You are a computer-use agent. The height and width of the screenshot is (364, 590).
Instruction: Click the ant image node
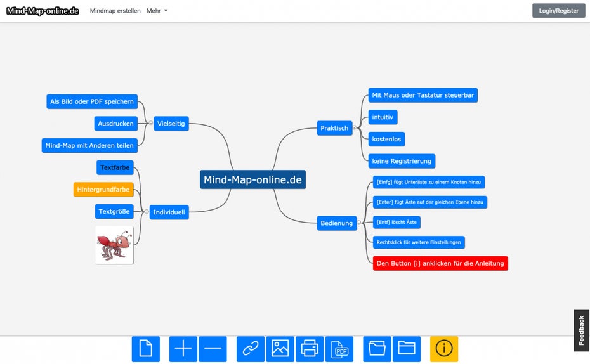[x=114, y=245]
